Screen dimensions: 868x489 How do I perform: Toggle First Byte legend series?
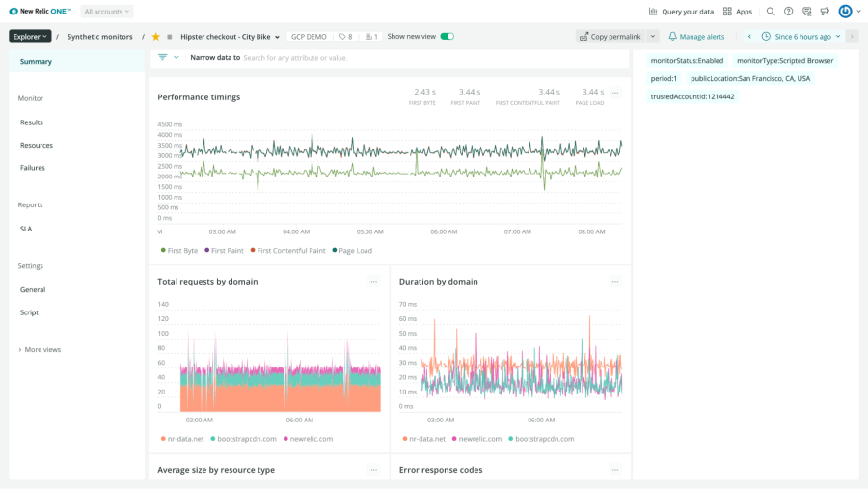coord(179,251)
